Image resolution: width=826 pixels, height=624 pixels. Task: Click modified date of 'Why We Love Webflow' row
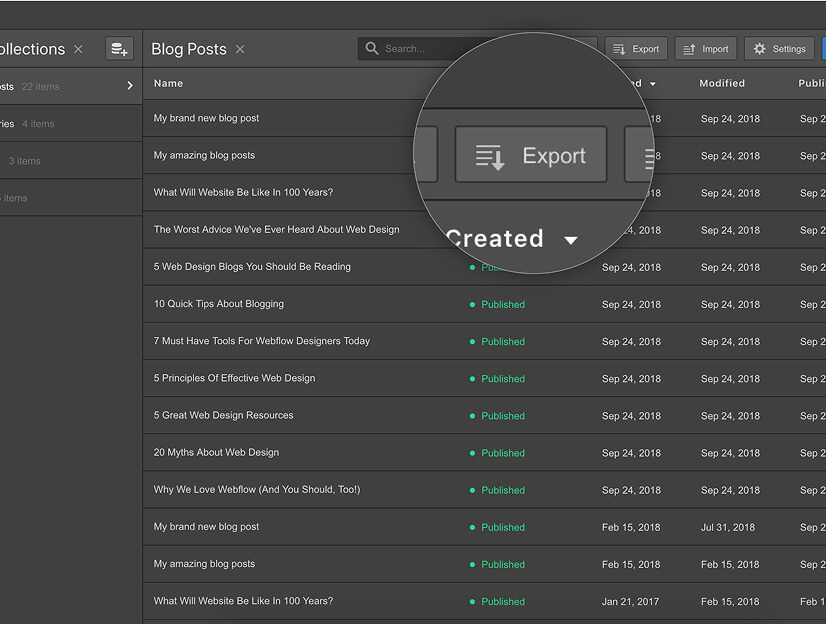(x=730, y=490)
